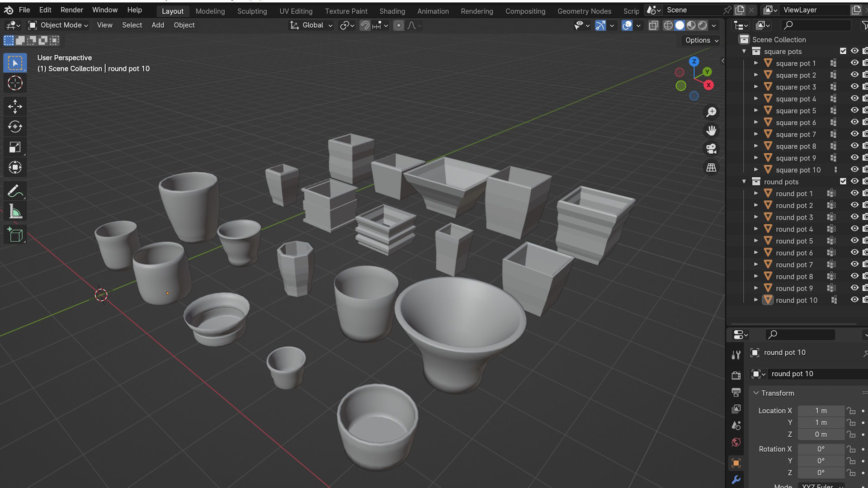The image size is (868, 488).
Task: Switch to wireframe viewport shading
Action: click(668, 25)
